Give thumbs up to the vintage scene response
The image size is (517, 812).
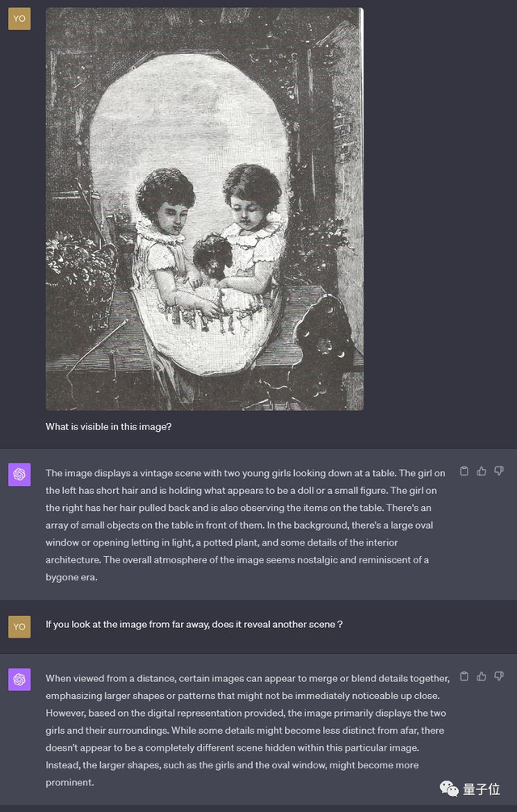point(481,471)
